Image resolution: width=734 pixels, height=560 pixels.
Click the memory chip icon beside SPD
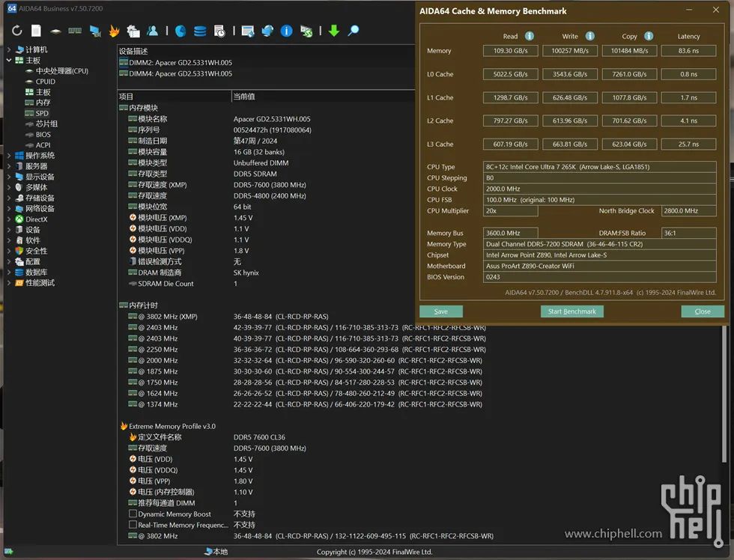coord(29,113)
